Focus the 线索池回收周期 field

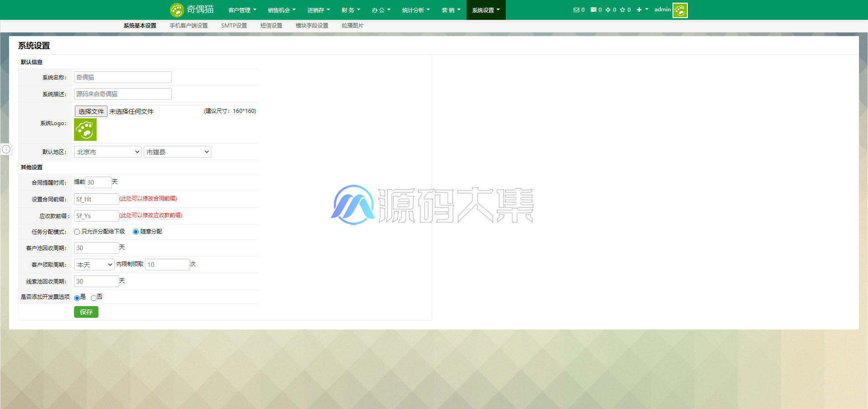click(97, 281)
